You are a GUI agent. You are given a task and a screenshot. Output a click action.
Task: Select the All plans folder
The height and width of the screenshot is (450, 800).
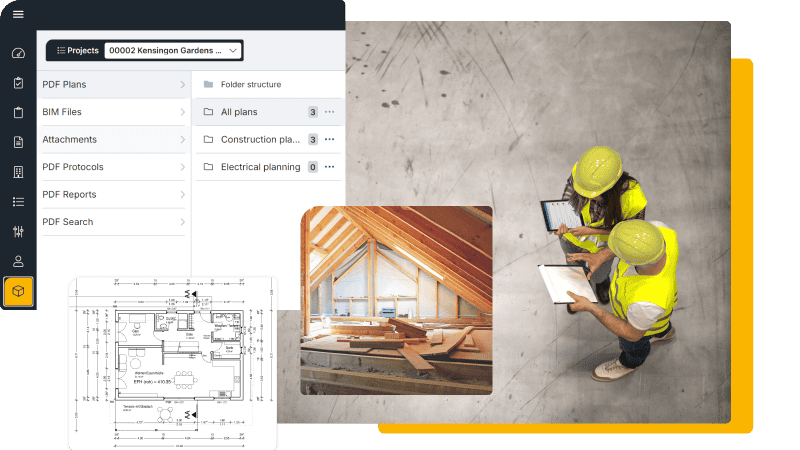[x=239, y=112]
